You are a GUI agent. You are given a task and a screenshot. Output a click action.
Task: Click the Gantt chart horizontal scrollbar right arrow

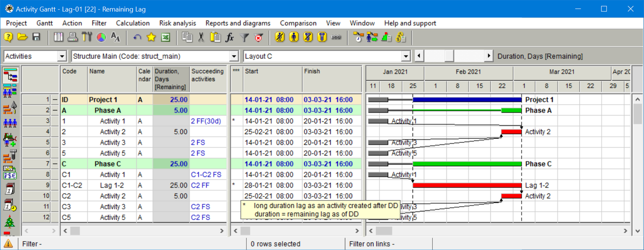click(625, 231)
